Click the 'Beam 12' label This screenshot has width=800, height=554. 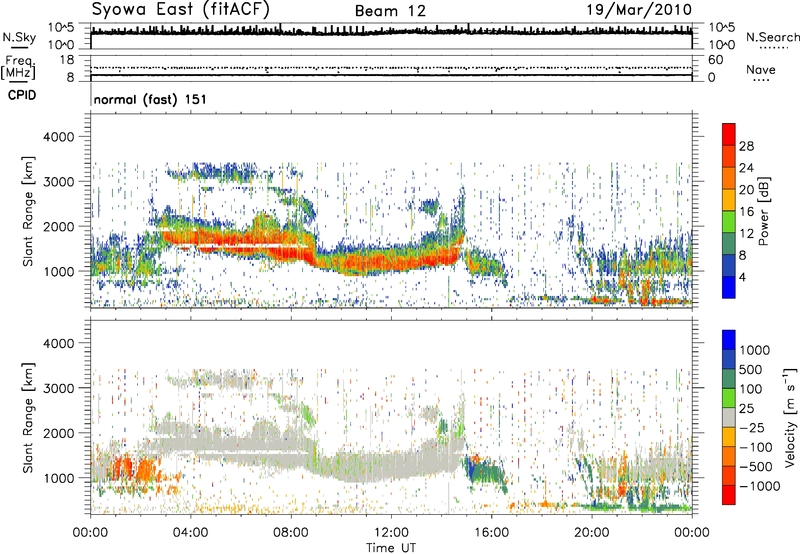390,11
